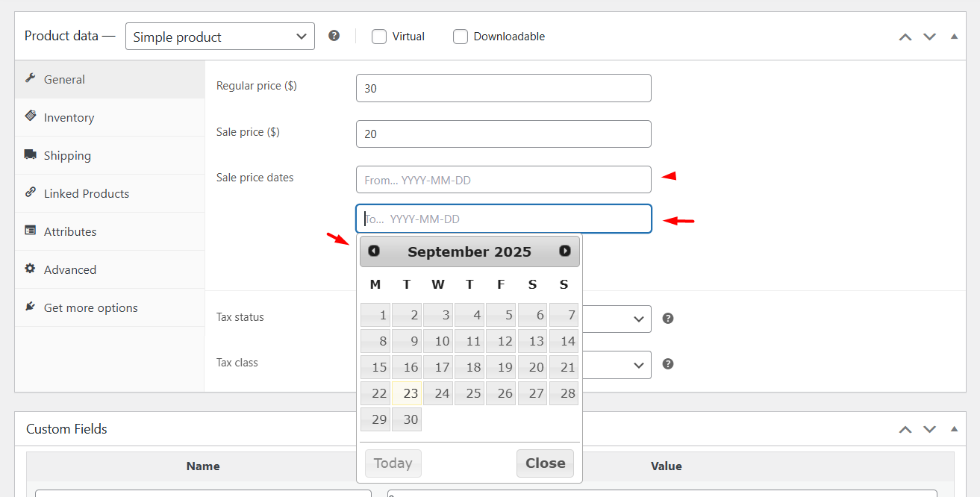Open the Inventory tab

(x=69, y=118)
